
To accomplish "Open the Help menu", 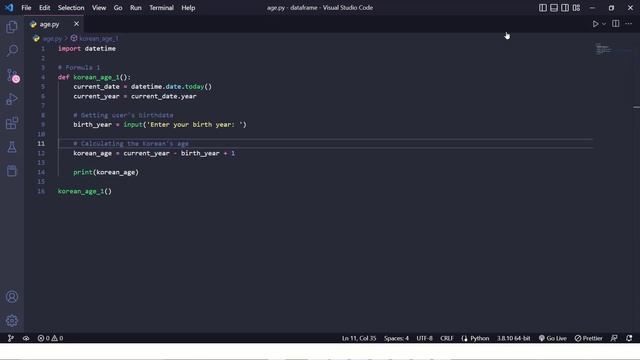I will (x=188, y=8).
